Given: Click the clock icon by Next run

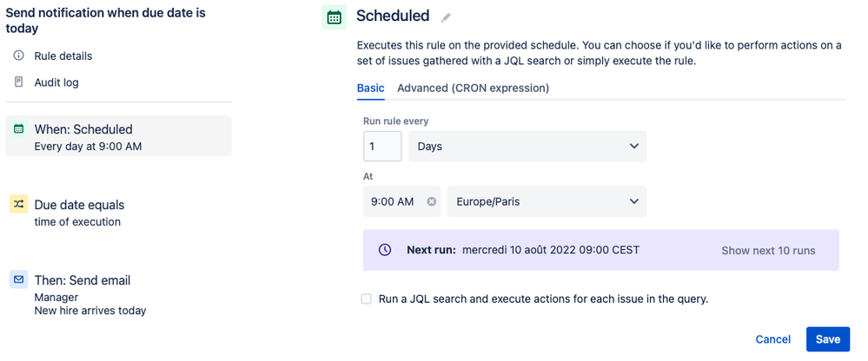Looking at the screenshot, I should (x=385, y=250).
